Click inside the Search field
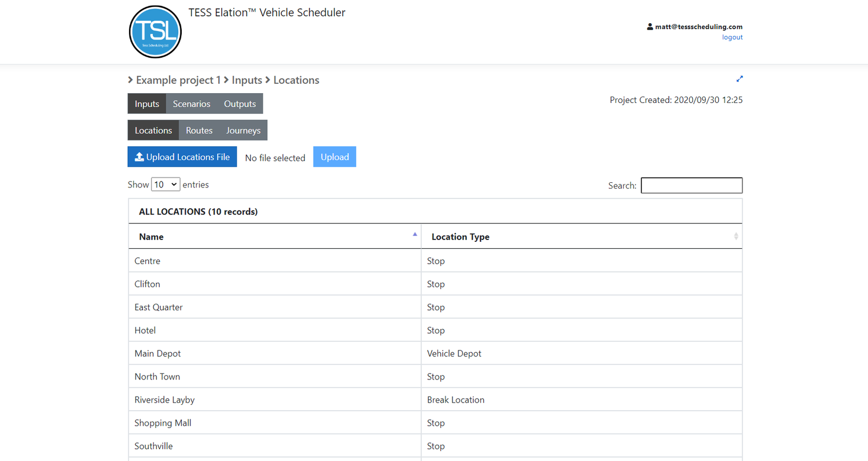868x461 pixels. pos(692,185)
